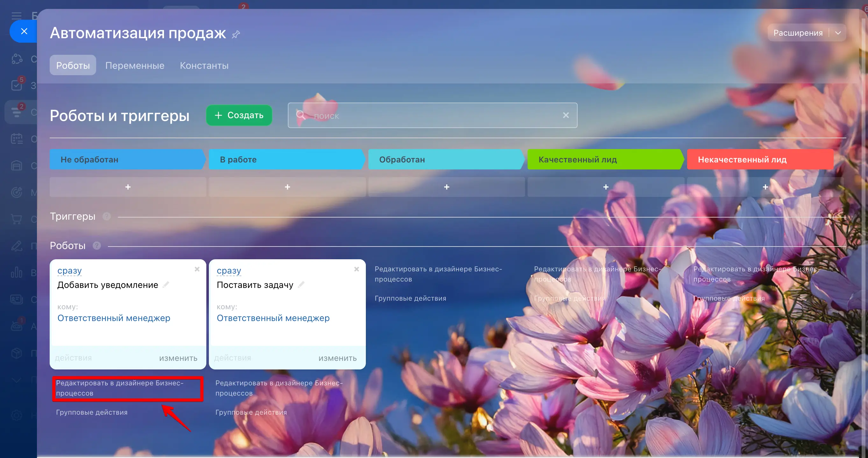Open the сразу timing dropdown on task robot

[x=229, y=271]
